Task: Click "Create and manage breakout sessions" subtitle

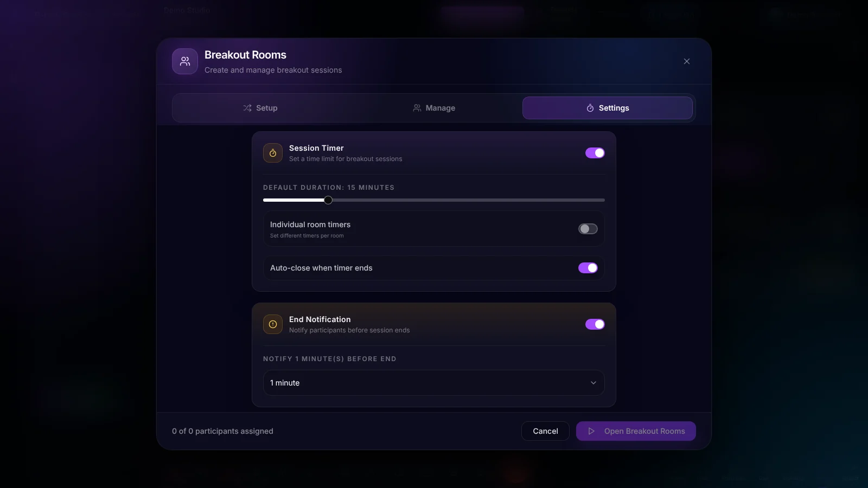Action: pos(273,70)
